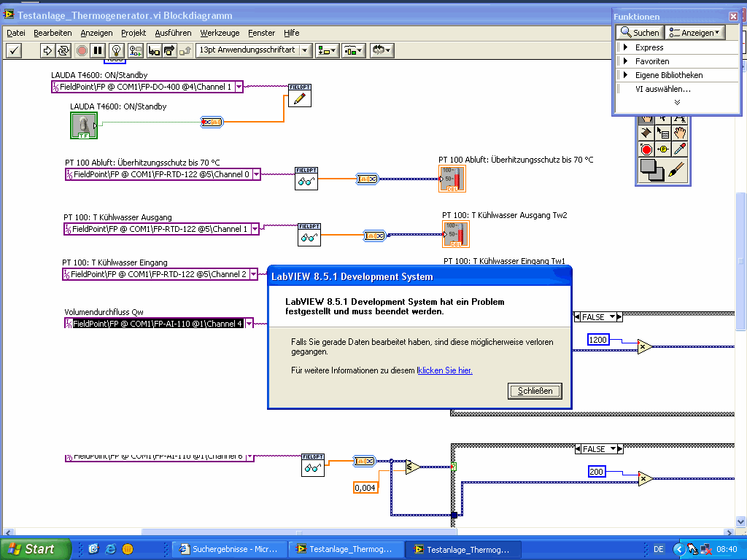Viewport: 747px width, 560px height.
Task: Click VI auswählen... in Funktionen palette
Action: point(662,88)
